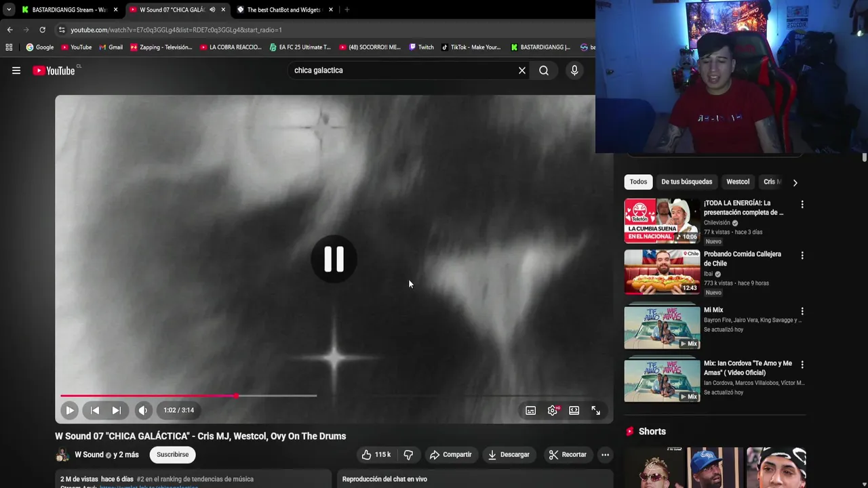
Task: Clear the search box with X icon
Action: [522, 70]
